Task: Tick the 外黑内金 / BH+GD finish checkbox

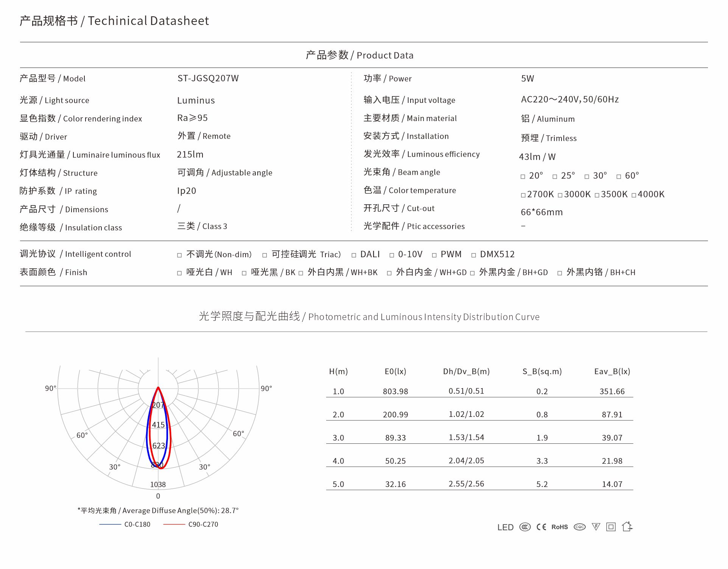Action: click(x=472, y=273)
